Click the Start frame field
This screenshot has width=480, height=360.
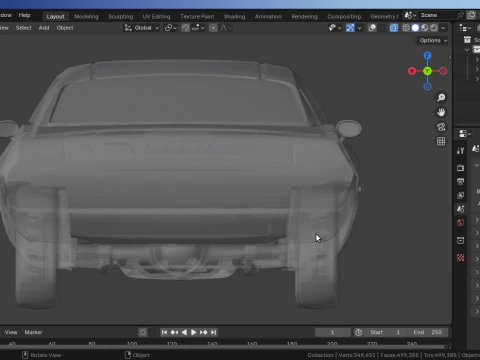[x=385, y=332]
